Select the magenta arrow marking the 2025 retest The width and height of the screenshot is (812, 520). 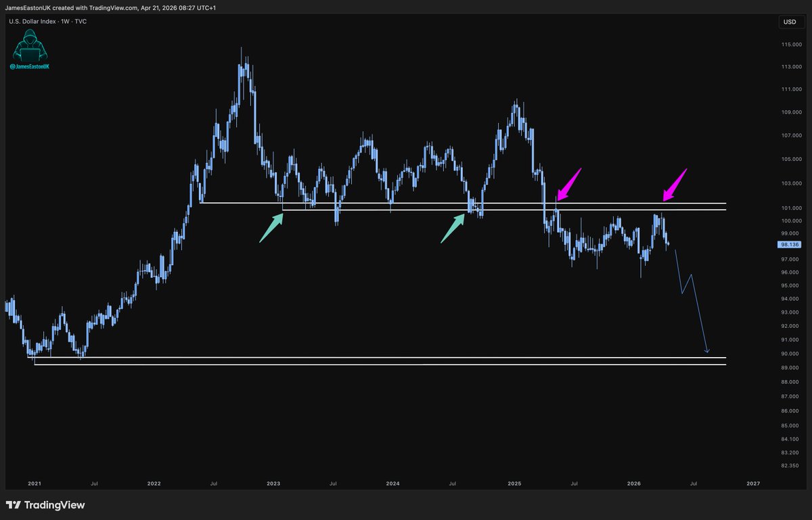tap(568, 183)
